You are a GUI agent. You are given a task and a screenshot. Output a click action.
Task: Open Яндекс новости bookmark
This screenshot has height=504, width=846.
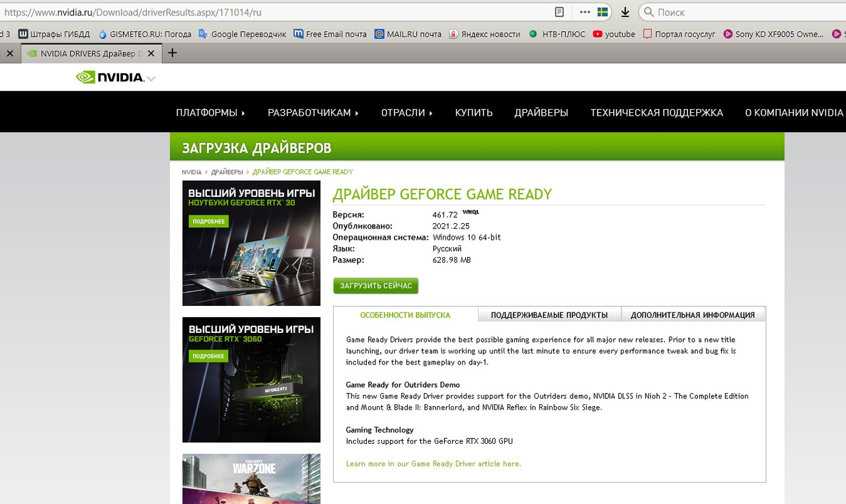point(484,34)
